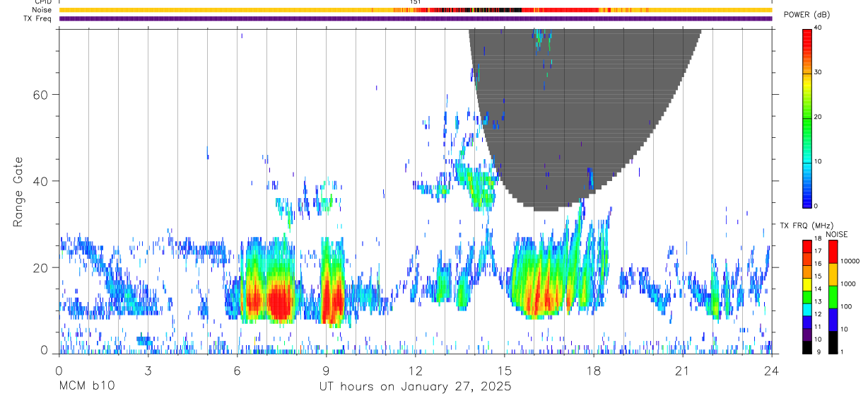
Task: Click the purple 10–11 MHz TX FRQ swatch
Action: [807, 335]
